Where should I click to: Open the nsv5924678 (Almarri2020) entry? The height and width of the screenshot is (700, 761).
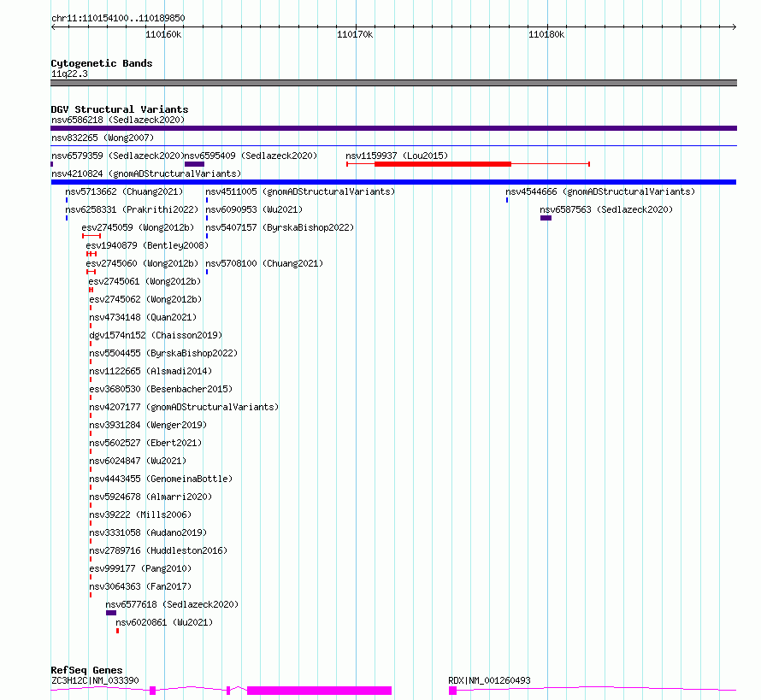coord(150,497)
